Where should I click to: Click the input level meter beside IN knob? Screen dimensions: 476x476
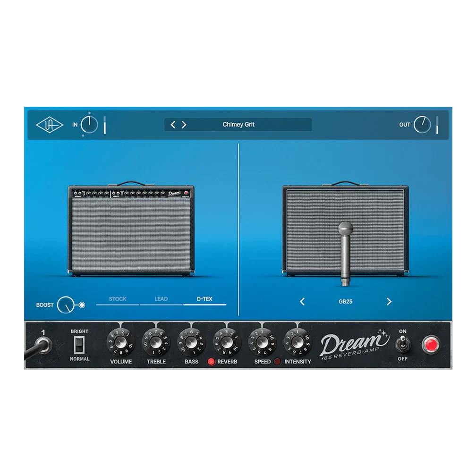(x=105, y=125)
